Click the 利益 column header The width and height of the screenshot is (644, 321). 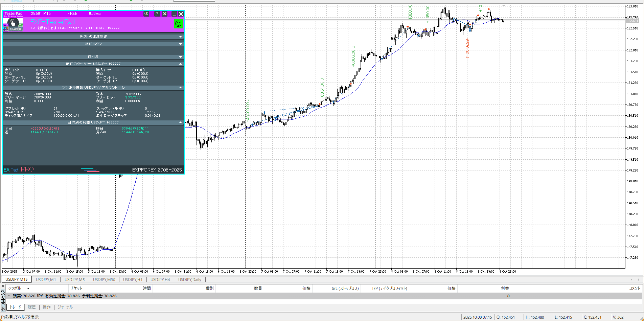(505, 289)
